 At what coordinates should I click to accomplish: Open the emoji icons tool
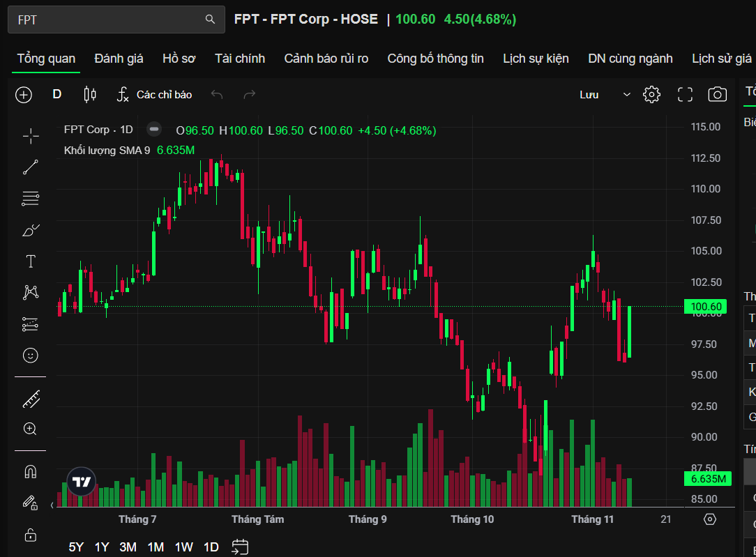[30, 356]
